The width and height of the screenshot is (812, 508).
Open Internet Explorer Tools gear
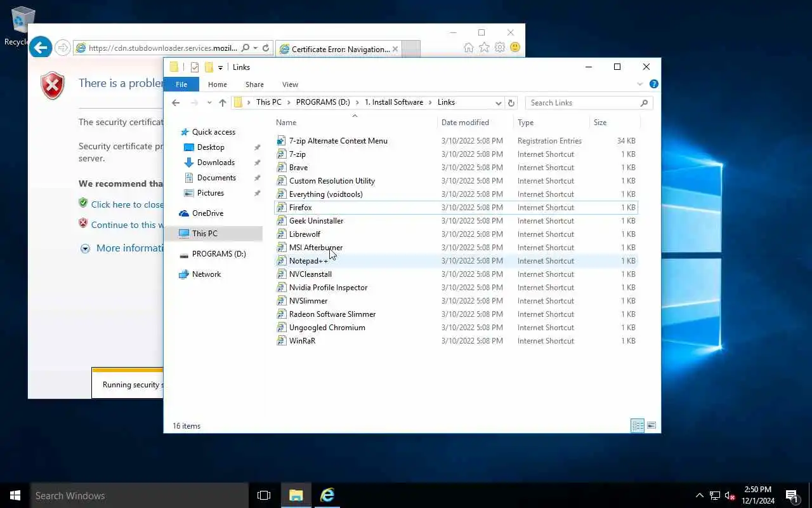tap(500, 48)
